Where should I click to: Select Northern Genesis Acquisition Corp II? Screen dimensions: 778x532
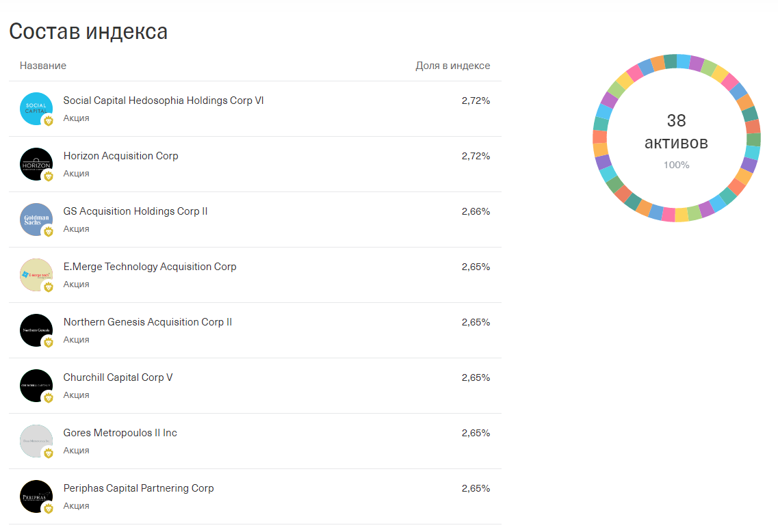[x=148, y=322]
